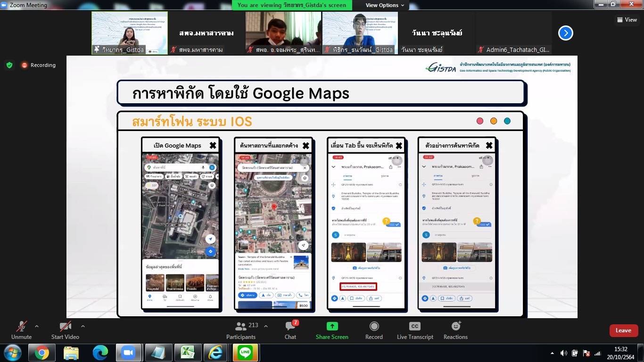Viewport: 644px width, 362px height.
Task: Show next participants with the blue arrow
Action: (566, 33)
